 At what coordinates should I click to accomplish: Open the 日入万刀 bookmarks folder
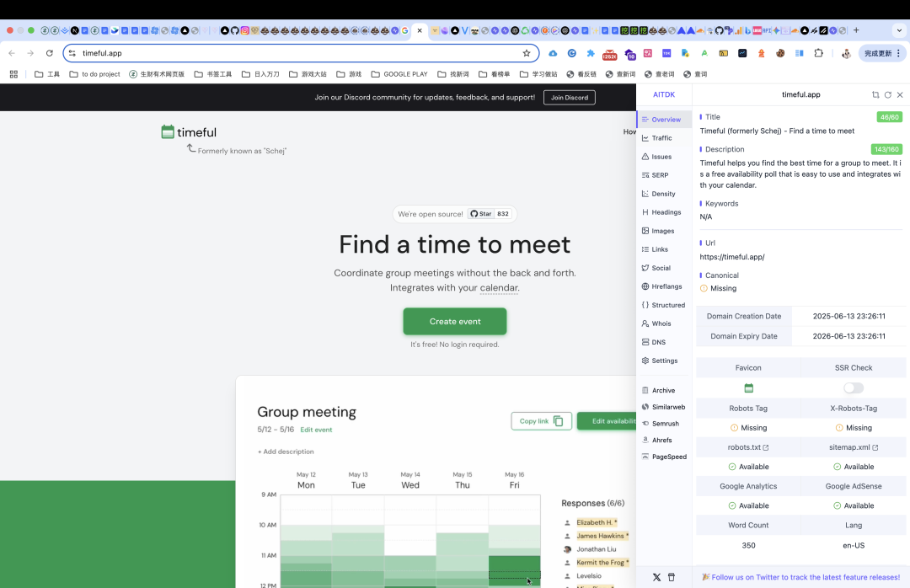click(x=260, y=74)
